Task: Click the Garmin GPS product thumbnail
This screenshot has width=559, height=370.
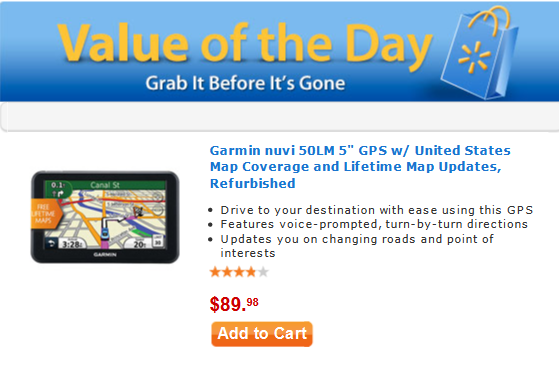Action: click(x=105, y=217)
